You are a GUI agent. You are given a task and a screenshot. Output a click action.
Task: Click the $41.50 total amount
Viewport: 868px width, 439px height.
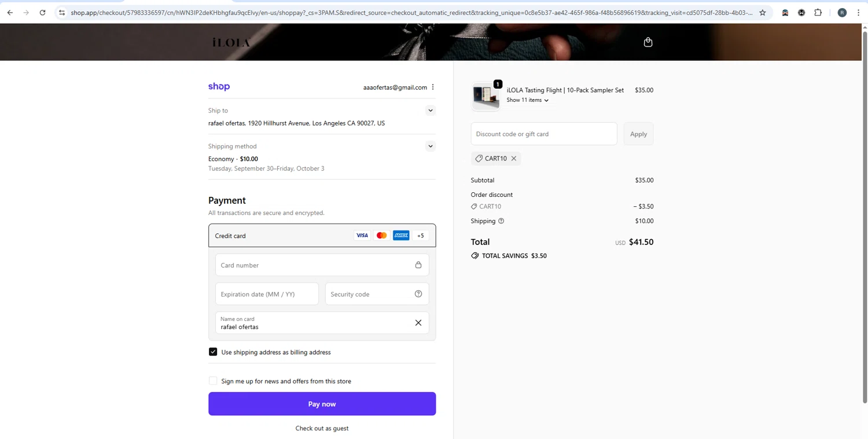pos(641,242)
